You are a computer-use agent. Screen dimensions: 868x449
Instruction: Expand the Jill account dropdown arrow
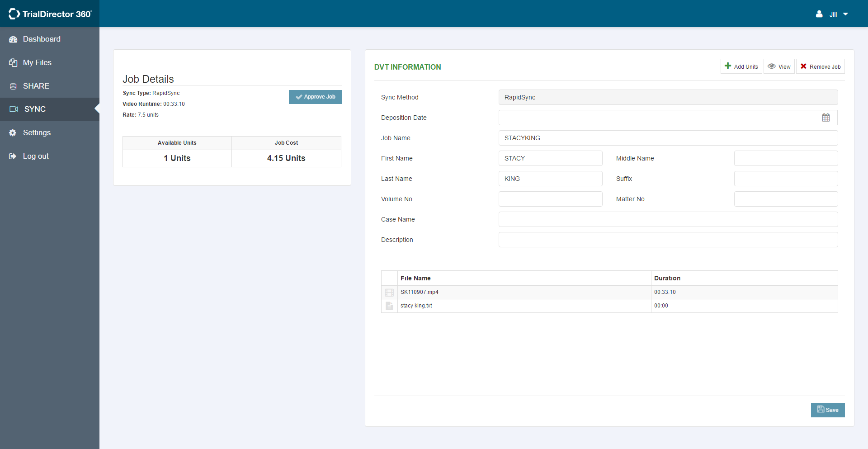click(845, 14)
